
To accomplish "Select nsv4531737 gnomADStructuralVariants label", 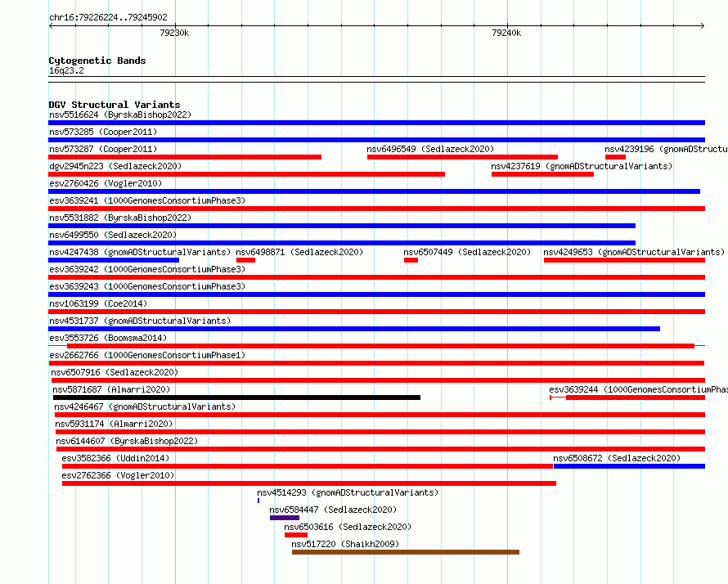I will [140, 321].
